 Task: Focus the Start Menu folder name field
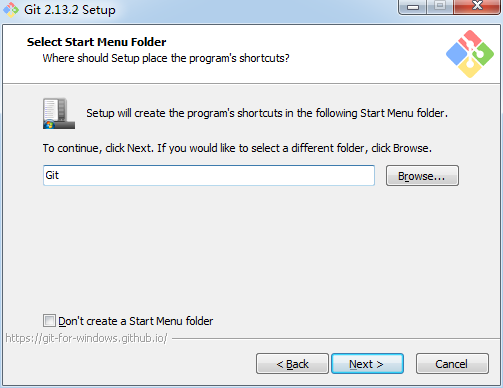209,175
